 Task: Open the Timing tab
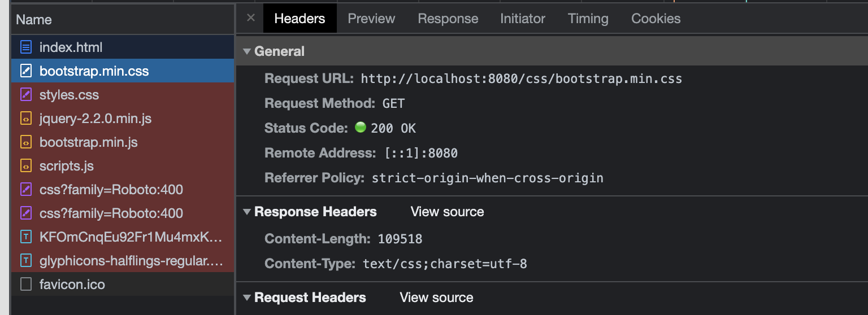(x=588, y=19)
